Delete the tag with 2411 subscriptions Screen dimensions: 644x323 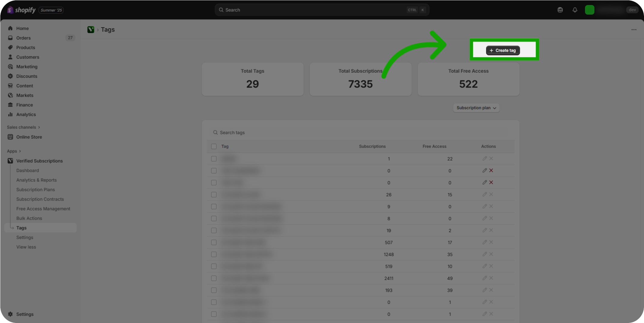[491, 278]
